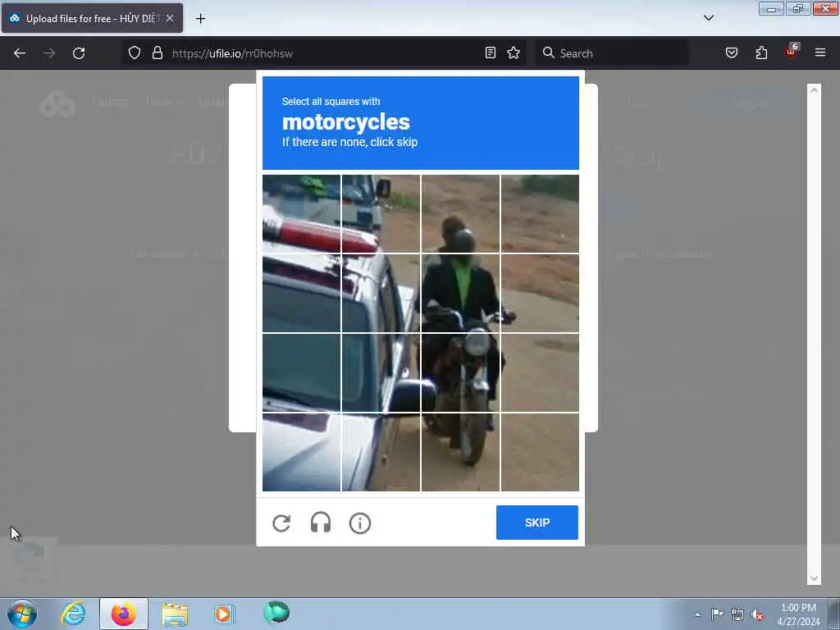The height and width of the screenshot is (630, 840).
Task: Select the tile with the car's side mirror
Action: click(x=381, y=373)
